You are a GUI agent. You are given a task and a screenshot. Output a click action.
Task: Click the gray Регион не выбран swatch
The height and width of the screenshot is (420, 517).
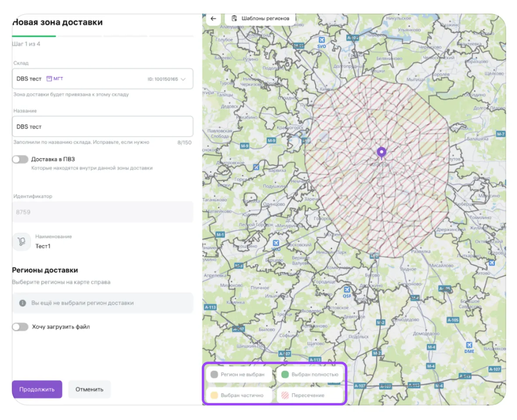(214, 374)
